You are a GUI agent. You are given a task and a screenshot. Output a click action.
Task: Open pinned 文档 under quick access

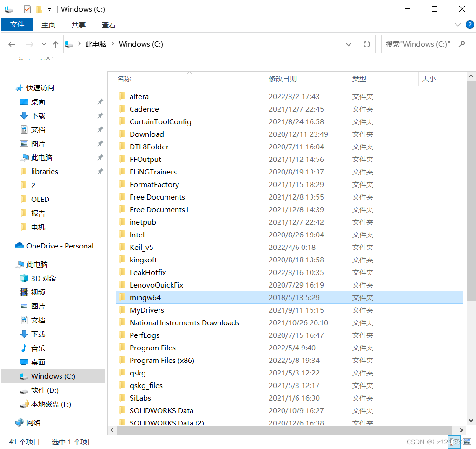(38, 130)
